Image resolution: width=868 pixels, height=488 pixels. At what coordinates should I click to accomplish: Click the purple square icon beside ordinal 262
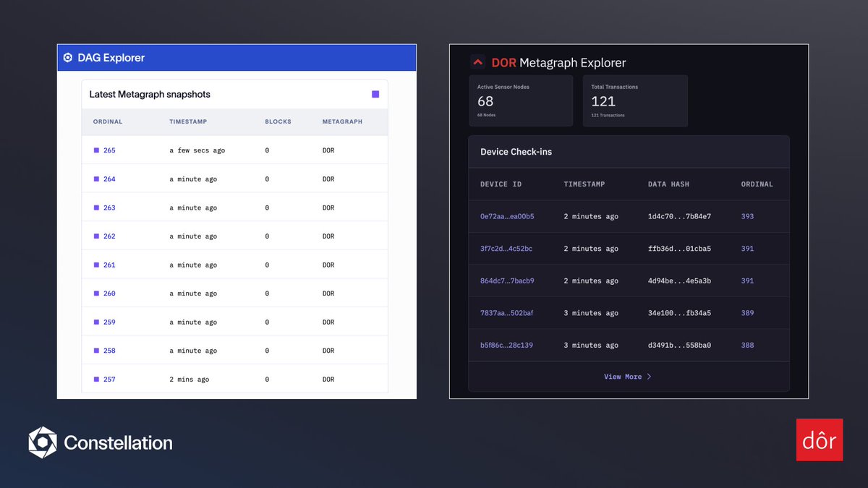96,236
